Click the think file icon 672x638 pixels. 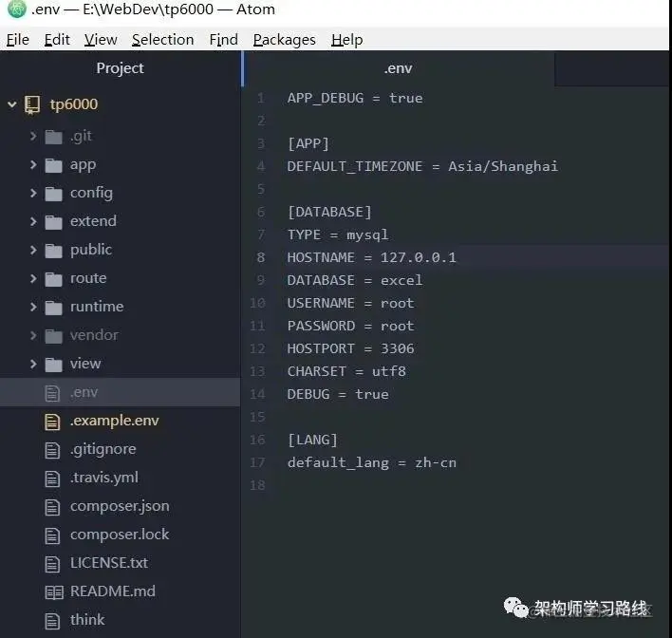52,621
